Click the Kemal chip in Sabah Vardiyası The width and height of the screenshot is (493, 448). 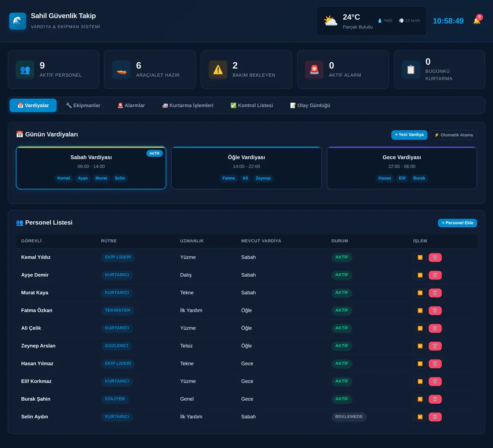coord(64,178)
